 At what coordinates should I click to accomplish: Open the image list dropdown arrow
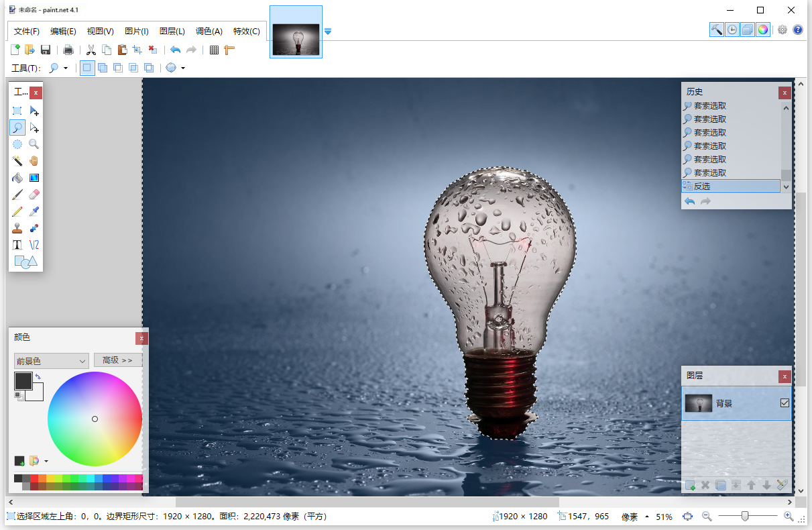pos(328,32)
